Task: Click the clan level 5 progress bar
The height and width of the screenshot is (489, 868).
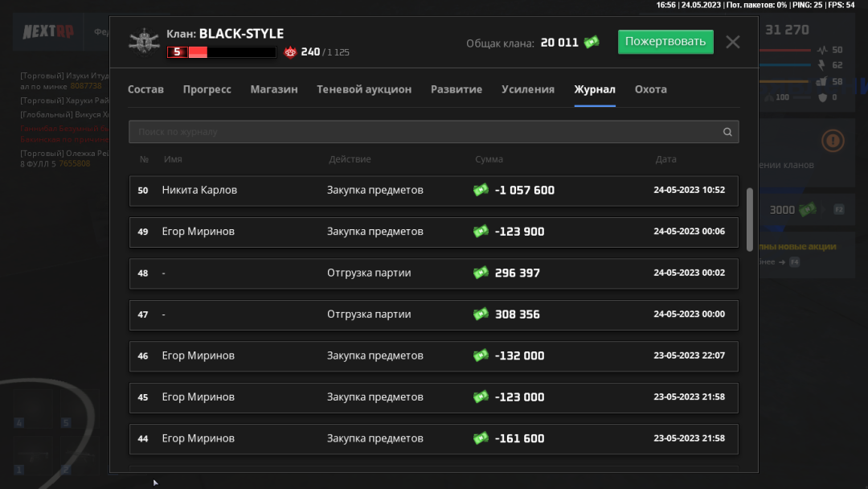Action: 221,52
